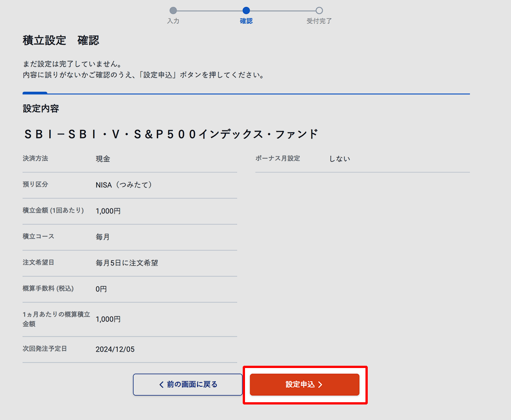Click the 積立金額 (1回あたり) label
The width and height of the screenshot is (511, 420).
[53, 211]
